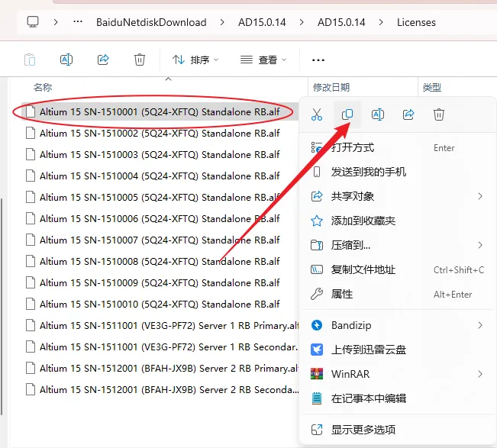Open the 排序 sort dropdown
The height and width of the screenshot is (448, 497).
pos(195,60)
